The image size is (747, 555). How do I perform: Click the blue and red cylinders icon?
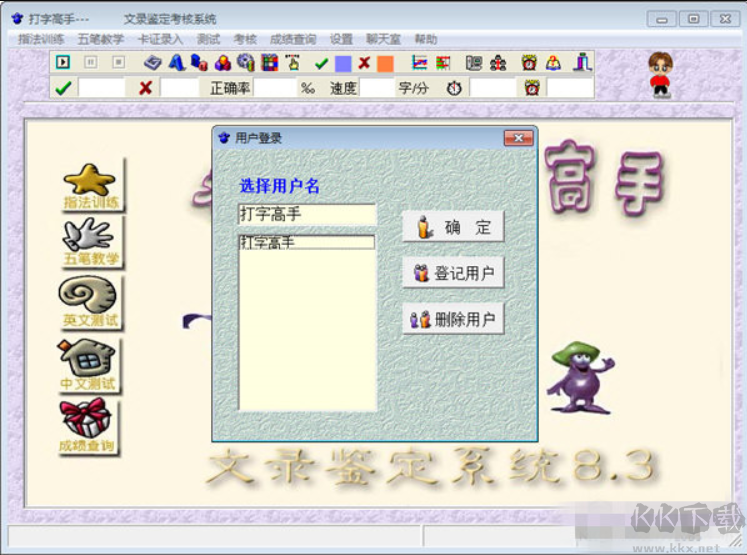199,63
